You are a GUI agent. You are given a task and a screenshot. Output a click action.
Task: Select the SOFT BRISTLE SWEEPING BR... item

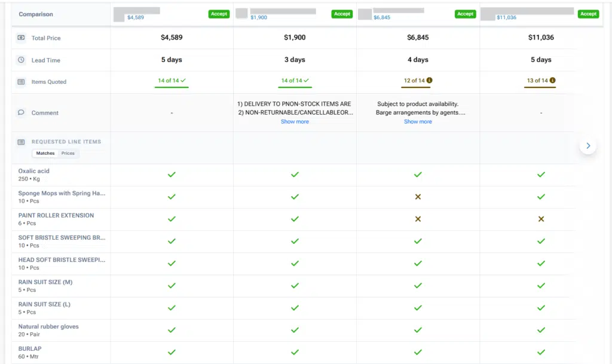[62, 241]
